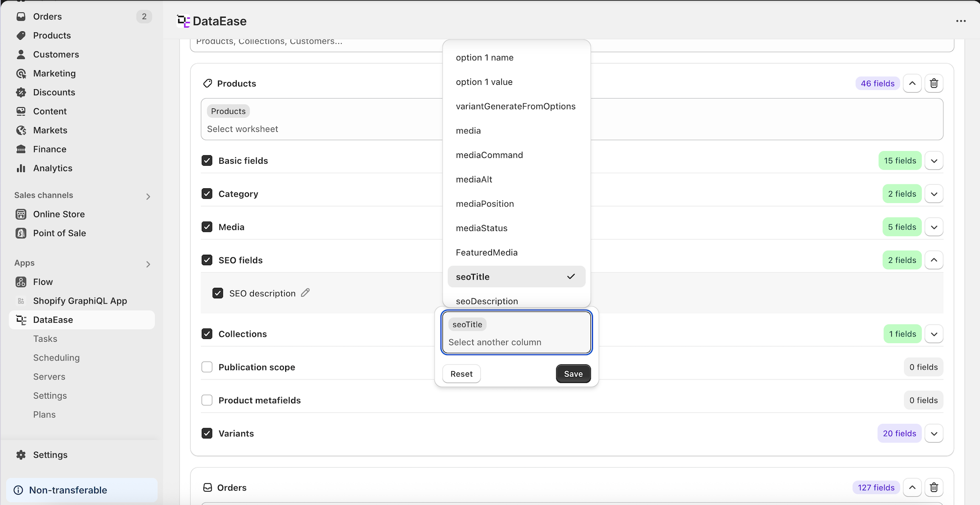Open the three-dot more options menu
The image size is (980, 505).
(x=961, y=21)
